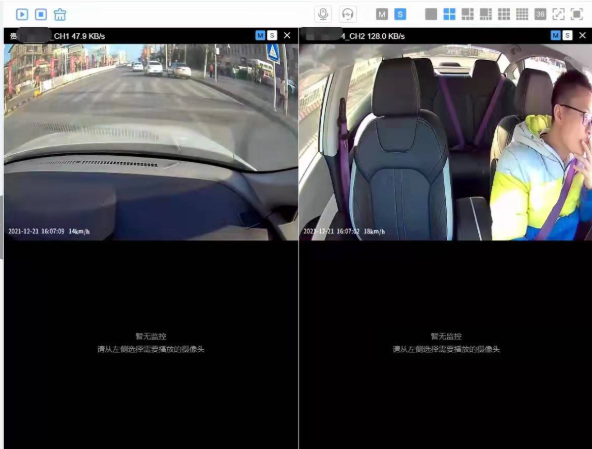The width and height of the screenshot is (592, 449).
Task: Click the fullscreen frame icon
Action: (x=577, y=14)
